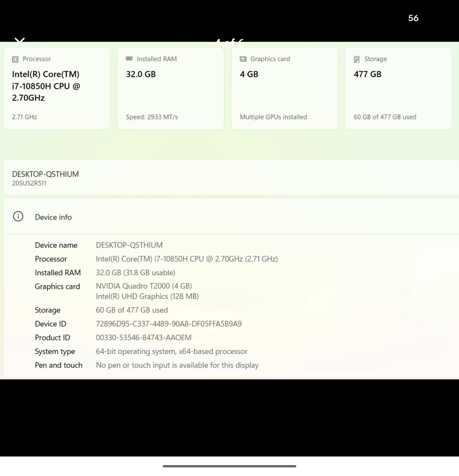Click the chip icon beside the Processor card title

[15, 59]
